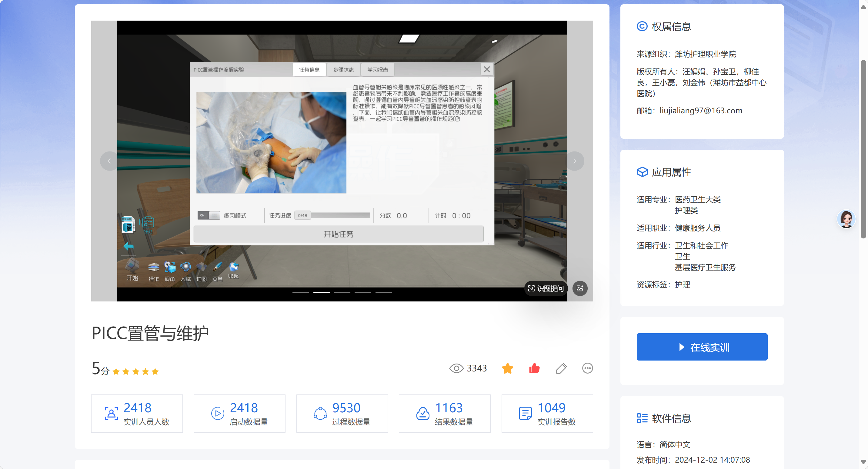This screenshot has width=868, height=469.
Task: Click the first rating star
Action: [x=116, y=372]
